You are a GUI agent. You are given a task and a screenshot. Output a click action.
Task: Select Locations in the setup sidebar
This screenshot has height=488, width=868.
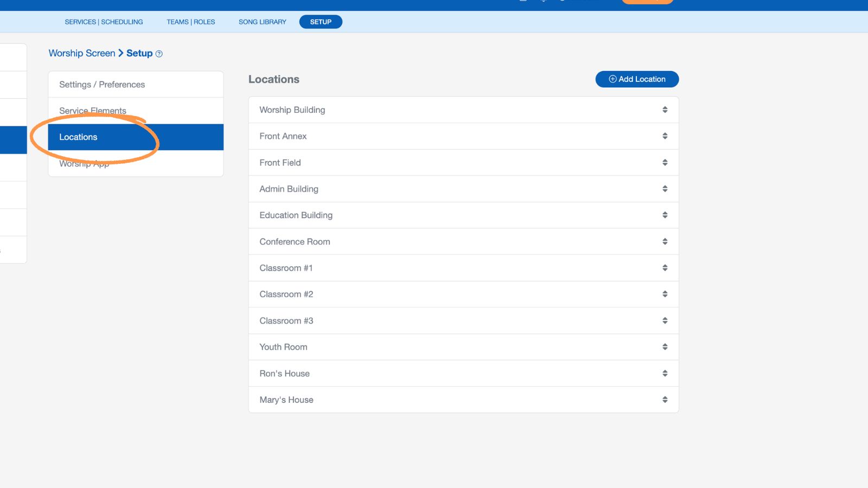point(79,137)
